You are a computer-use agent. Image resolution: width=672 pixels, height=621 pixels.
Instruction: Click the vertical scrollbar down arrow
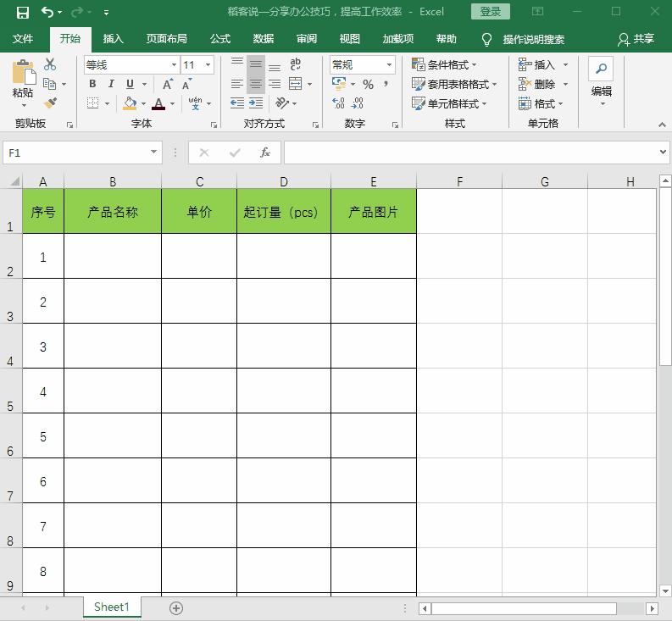point(665,591)
